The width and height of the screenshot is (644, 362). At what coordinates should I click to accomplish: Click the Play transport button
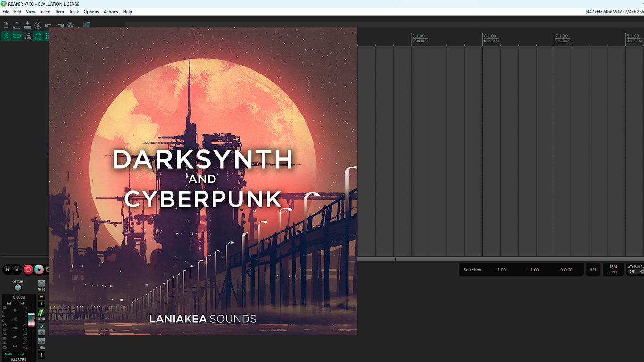coord(39,270)
